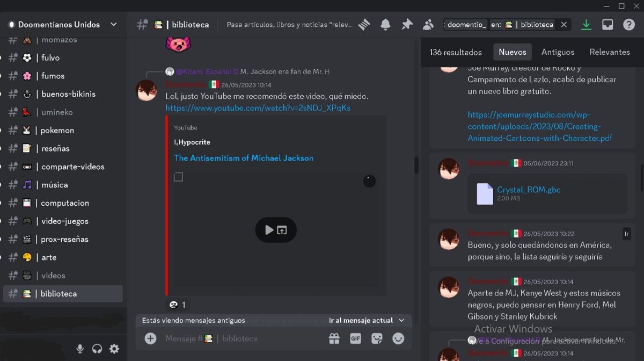The image size is (644, 361).
Task: Open Doomentianos Unidos server dropdown
Action: [113, 25]
